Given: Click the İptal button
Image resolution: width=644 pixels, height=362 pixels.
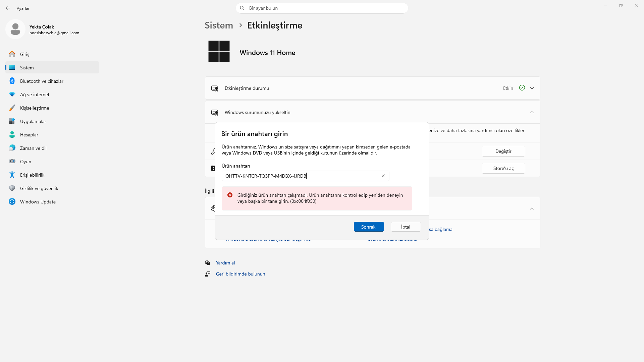Looking at the screenshot, I should pyautogui.click(x=406, y=227).
